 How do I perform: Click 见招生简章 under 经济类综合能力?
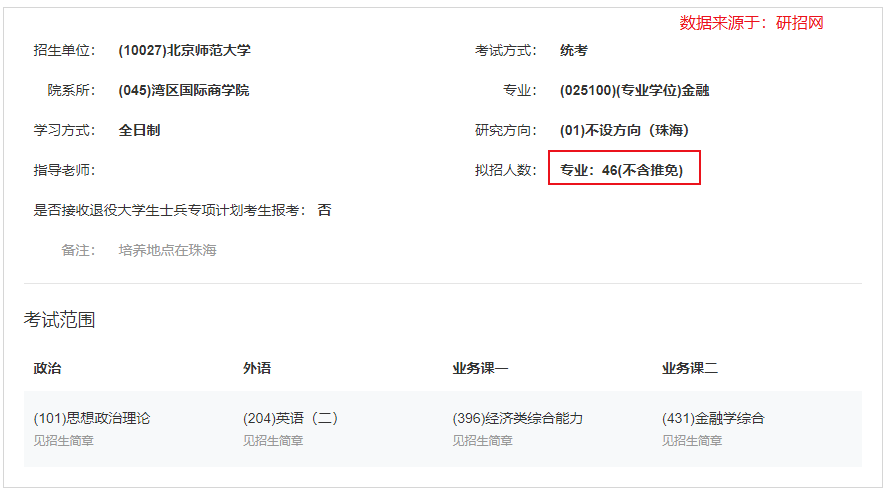tap(482, 441)
